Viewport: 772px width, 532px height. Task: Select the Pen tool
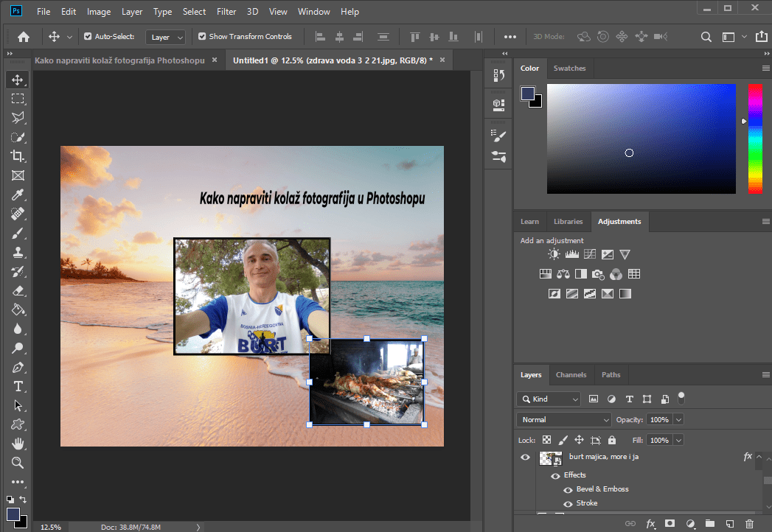point(18,367)
